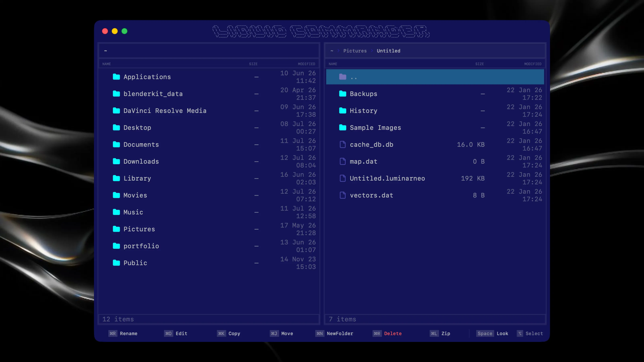
Task: Click the cache_db.db file icon
Action: click(343, 144)
